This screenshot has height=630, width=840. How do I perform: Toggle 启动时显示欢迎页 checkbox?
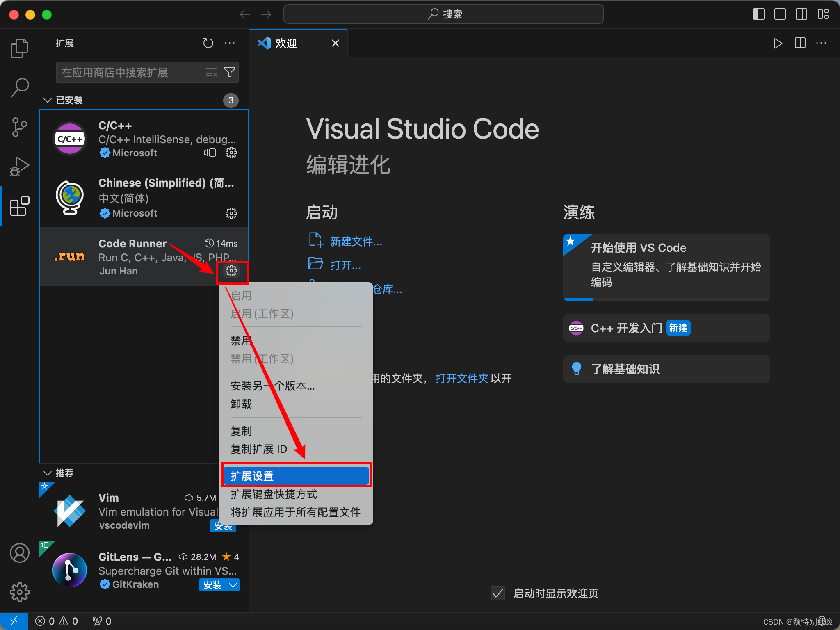498,593
